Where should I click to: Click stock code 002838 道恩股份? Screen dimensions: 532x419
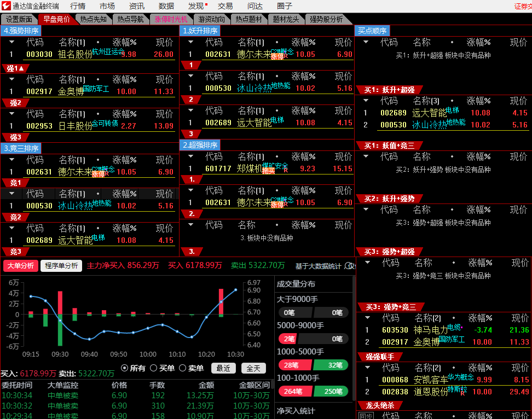395,392
